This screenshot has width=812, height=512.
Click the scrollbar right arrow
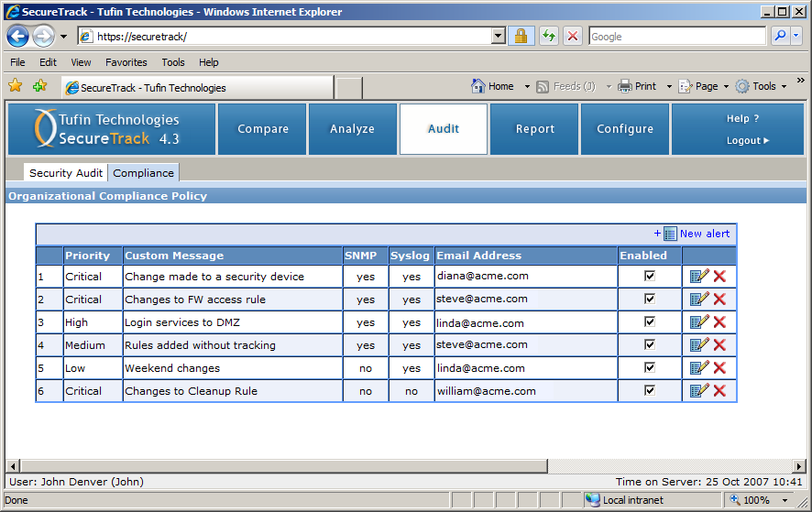(x=800, y=466)
